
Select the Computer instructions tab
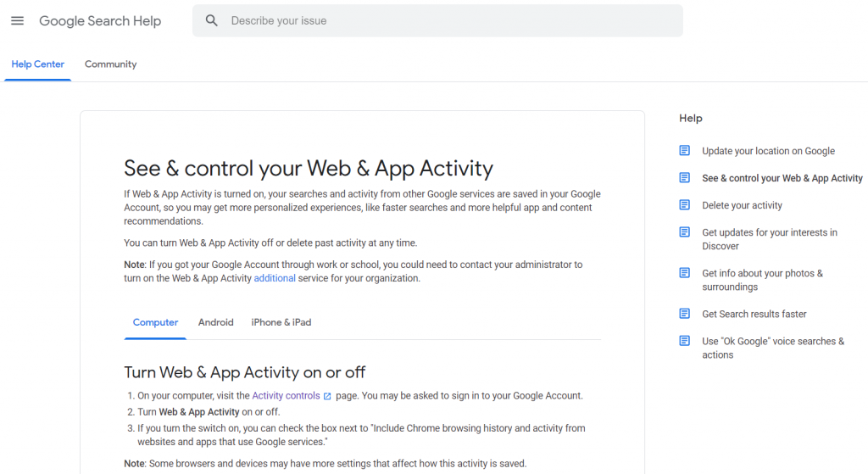point(156,322)
